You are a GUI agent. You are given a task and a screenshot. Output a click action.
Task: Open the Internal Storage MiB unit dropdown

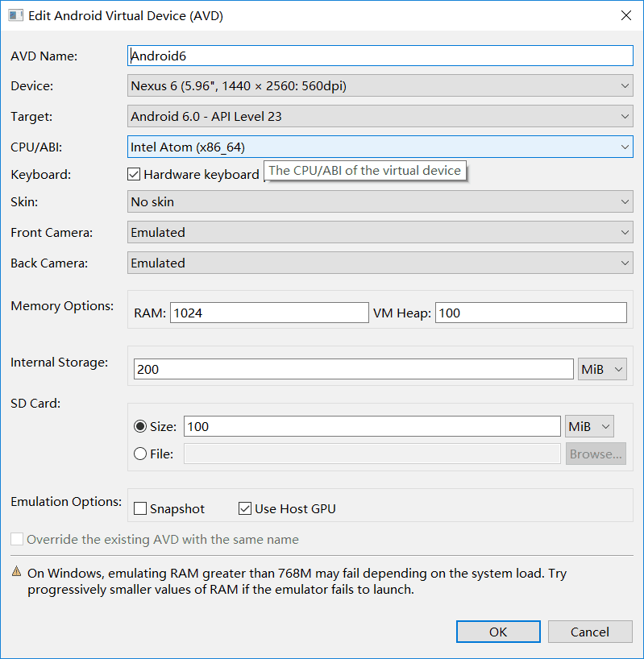pyautogui.click(x=602, y=370)
